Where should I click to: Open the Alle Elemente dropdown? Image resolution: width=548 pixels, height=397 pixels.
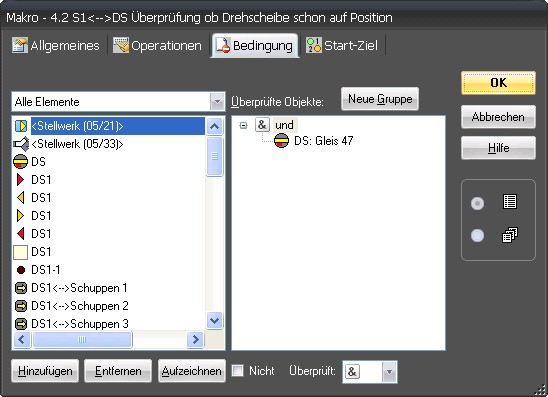point(217,102)
